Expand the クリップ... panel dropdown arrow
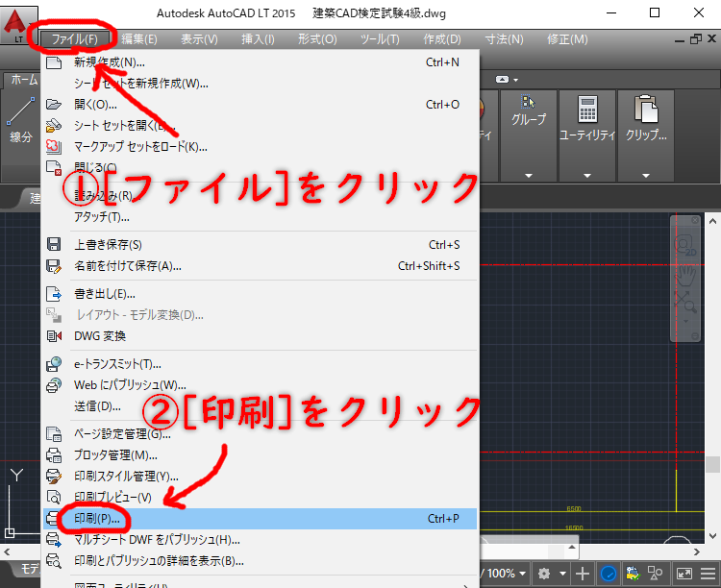Viewport: 721px width, 588px height. coord(646,176)
